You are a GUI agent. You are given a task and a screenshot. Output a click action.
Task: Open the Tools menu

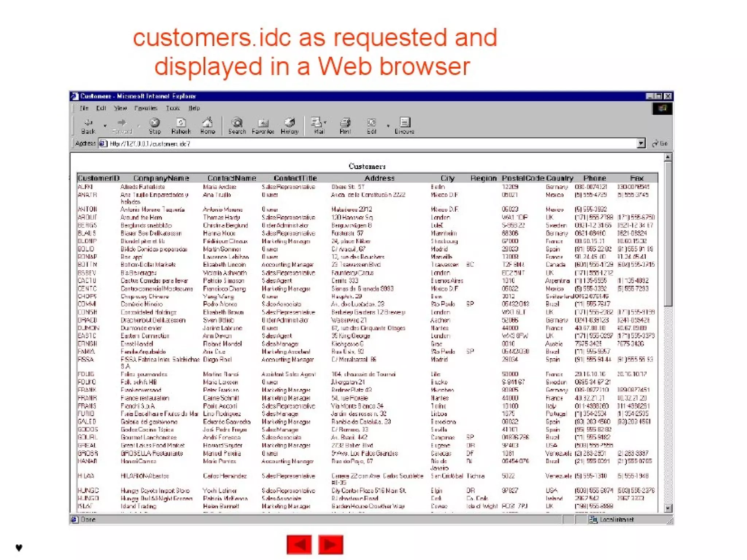pyautogui.click(x=173, y=108)
